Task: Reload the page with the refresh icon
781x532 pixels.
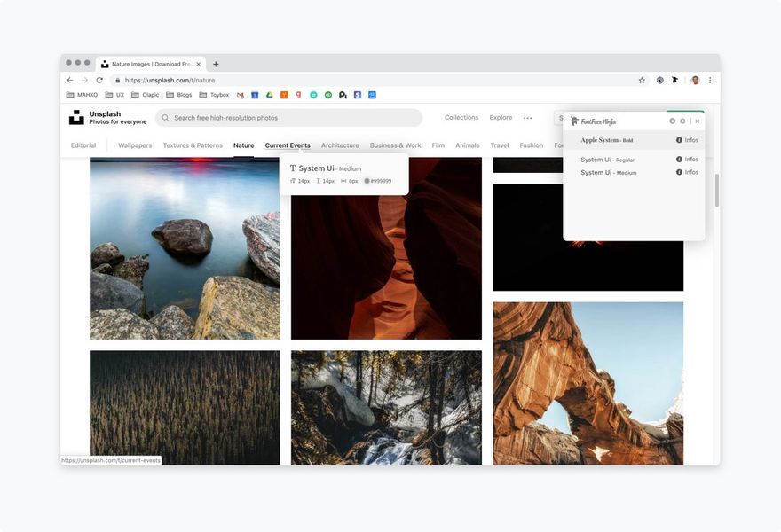Action: 99,80
